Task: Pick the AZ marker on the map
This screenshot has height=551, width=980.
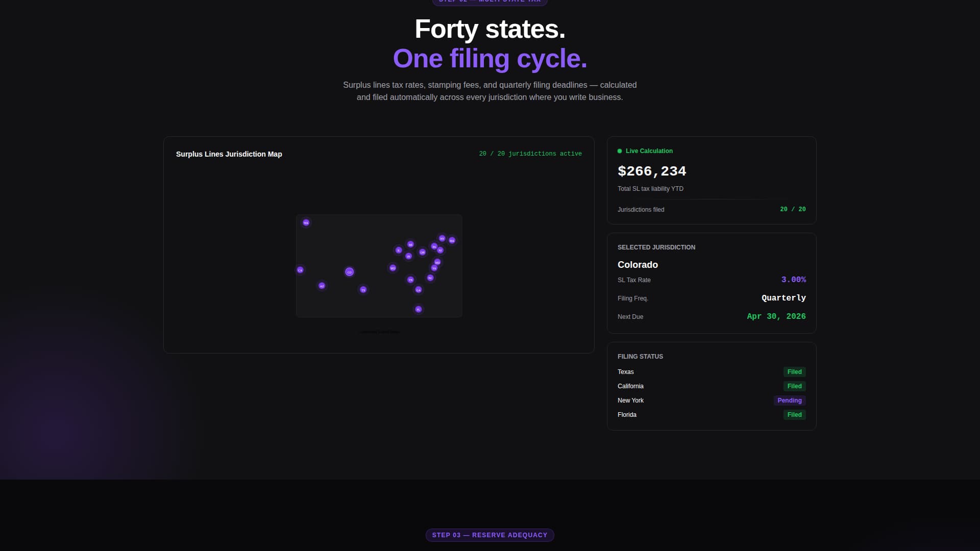Action: pos(322,286)
